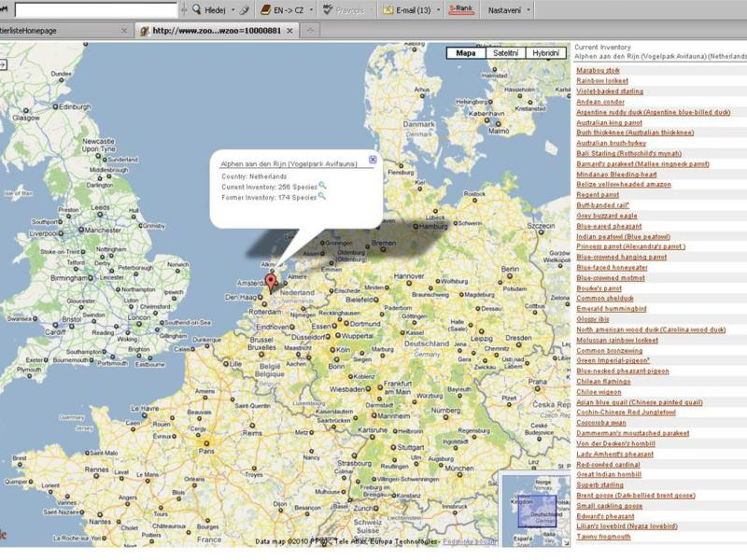Open the Mindanao Bleeding-heart link
Viewport: 747px width, 560px height.
point(616,175)
